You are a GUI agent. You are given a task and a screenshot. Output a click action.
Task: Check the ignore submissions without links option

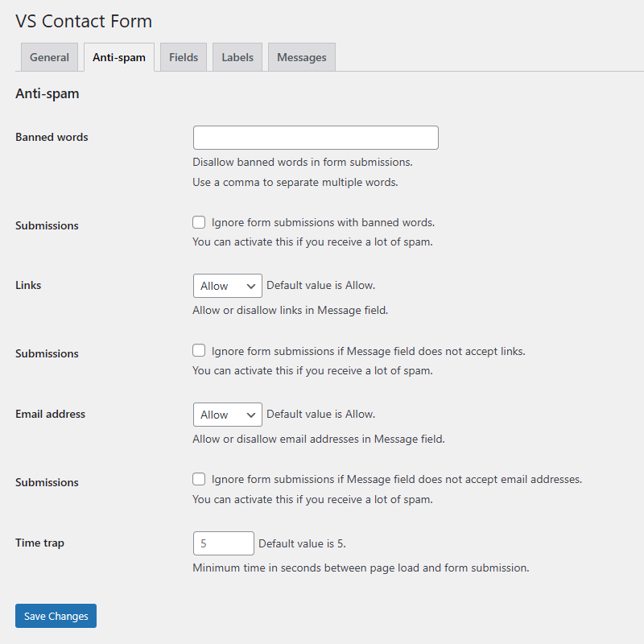199,350
